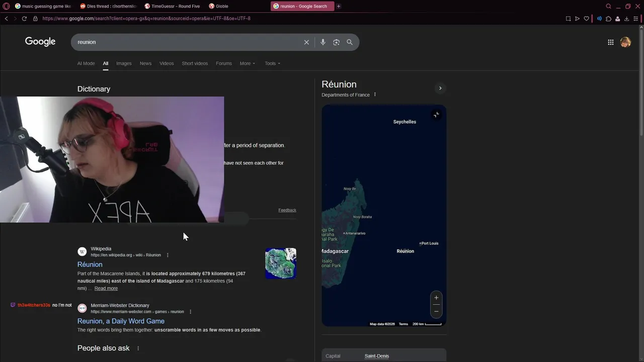The height and width of the screenshot is (362, 644).
Task: Bookmark page with the heart icon
Action: tap(586, 19)
